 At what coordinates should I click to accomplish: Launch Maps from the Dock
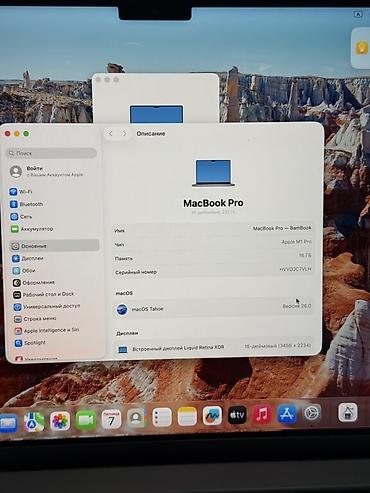tap(34, 422)
